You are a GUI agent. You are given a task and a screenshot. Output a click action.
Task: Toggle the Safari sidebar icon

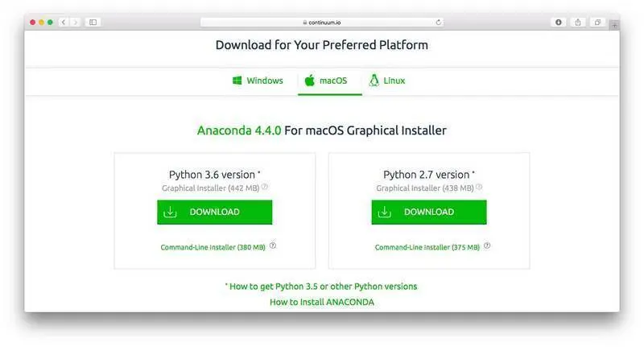(x=93, y=23)
